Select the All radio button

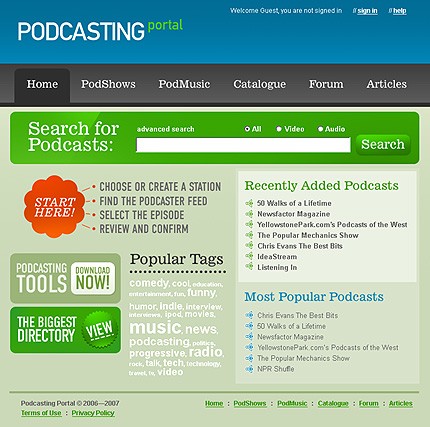[x=247, y=129]
